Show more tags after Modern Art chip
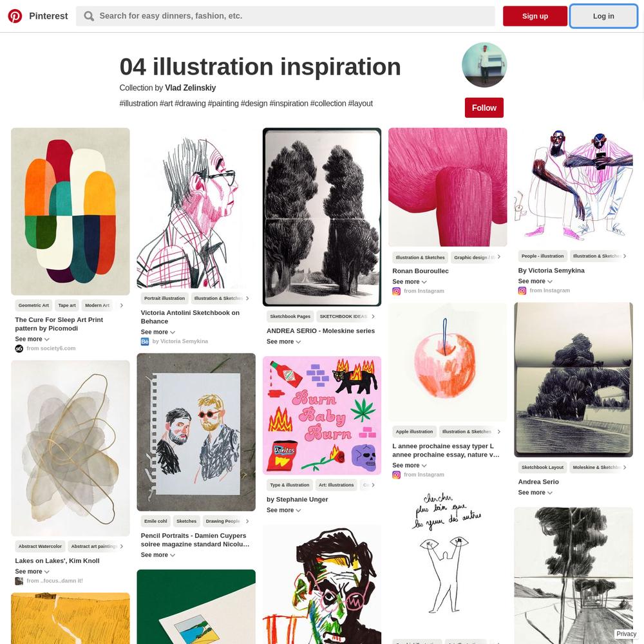Image resolution: width=644 pixels, height=644 pixels. pyautogui.click(x=122, y=305)
